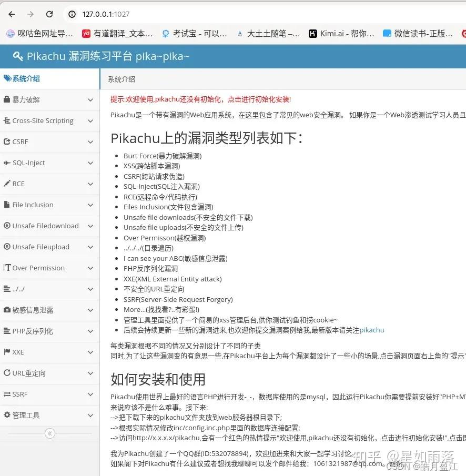Select the camera icon next to 敏感信息泄露

click(6, 310)
